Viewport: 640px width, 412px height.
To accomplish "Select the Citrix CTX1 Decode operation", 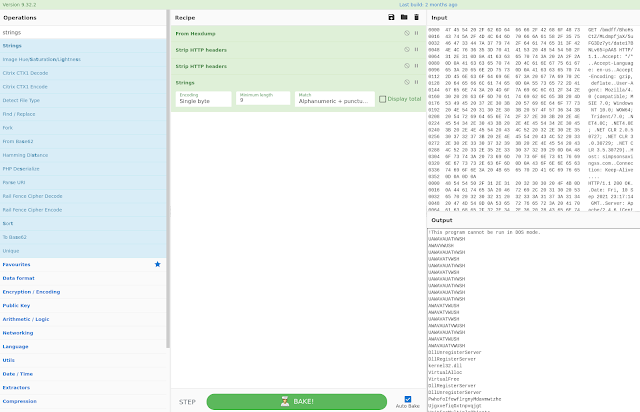I will coord(83,73).
